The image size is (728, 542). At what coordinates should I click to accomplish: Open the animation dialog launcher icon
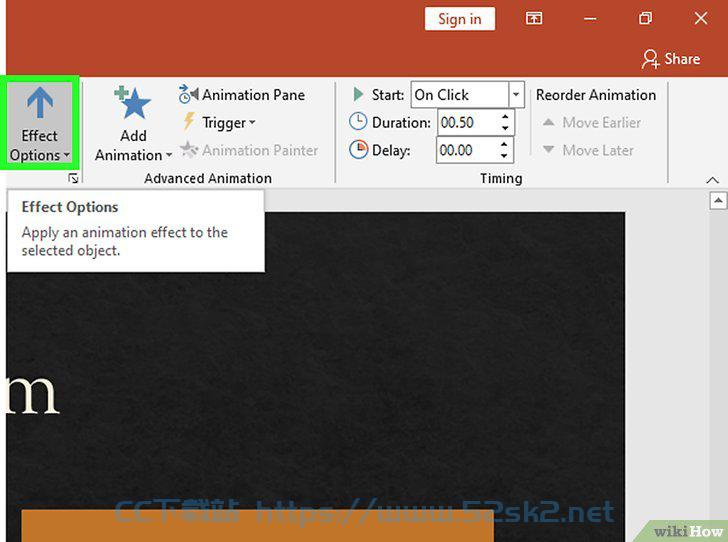pos(73,178)
